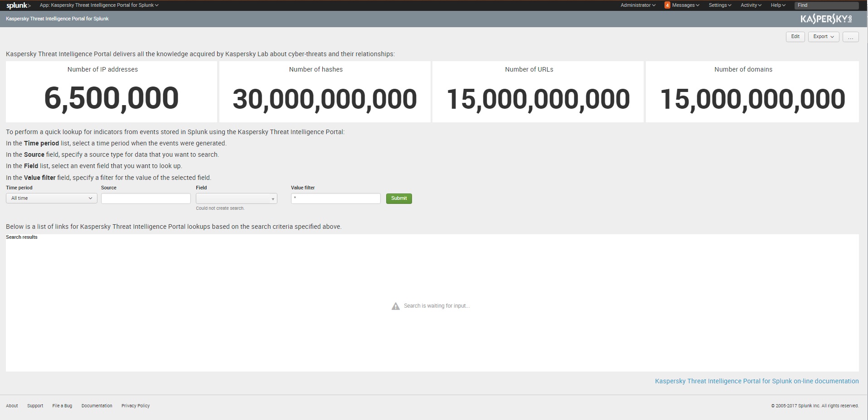The height and width of the screenshot is (420, 868).
Task: Click the About footer link
Action: (12, 406)
